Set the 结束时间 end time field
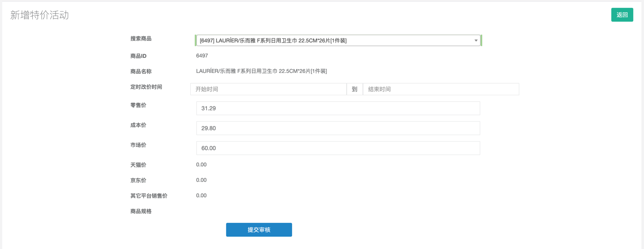This screenshot has width=644, height=249. click(441, 89)
